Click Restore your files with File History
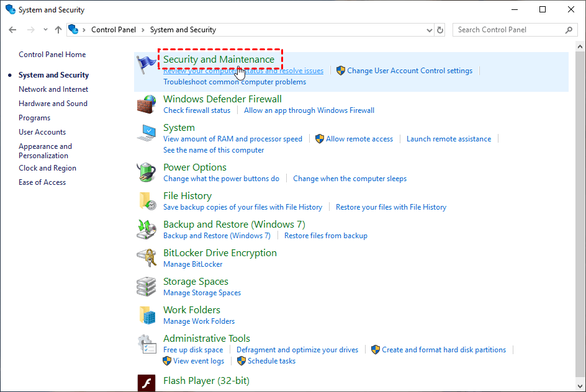 pyautogui.click(x=391, y=207)
